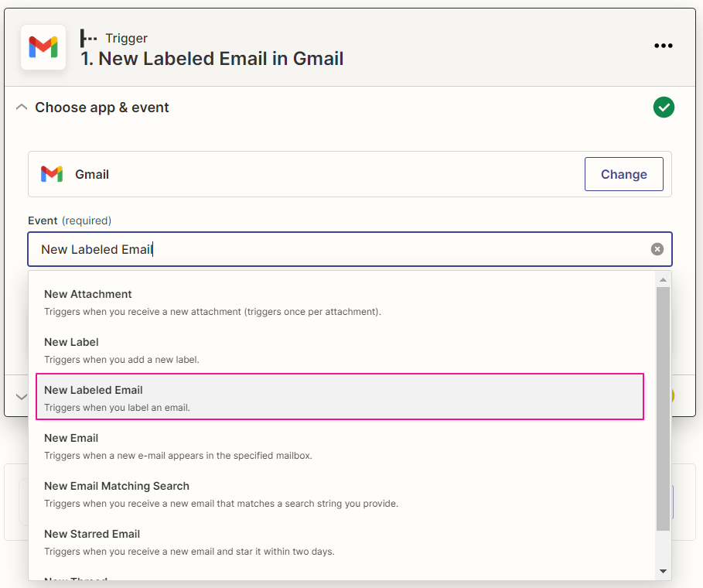Screen dimensions: 703x588
Task: Click the Event combo box showing New Labeled Email
Action: pyautogui.click(x=340, y=249)
